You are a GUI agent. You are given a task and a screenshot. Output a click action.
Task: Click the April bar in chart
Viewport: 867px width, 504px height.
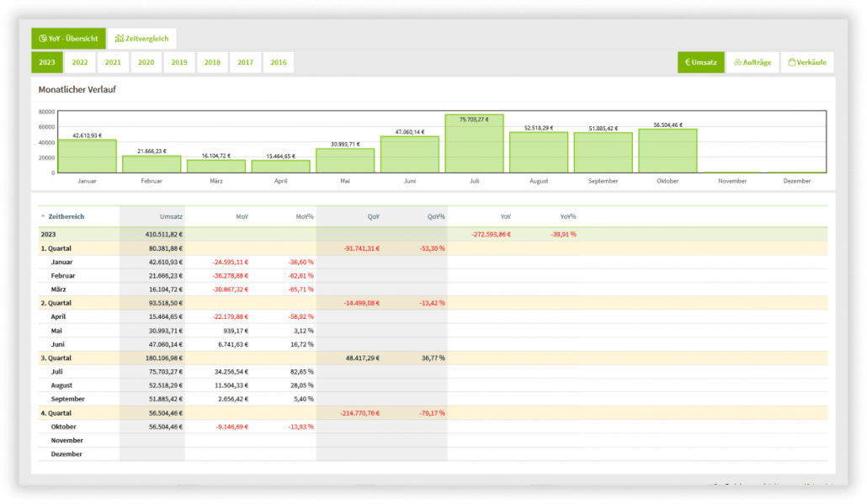click(x=281, y=167)
